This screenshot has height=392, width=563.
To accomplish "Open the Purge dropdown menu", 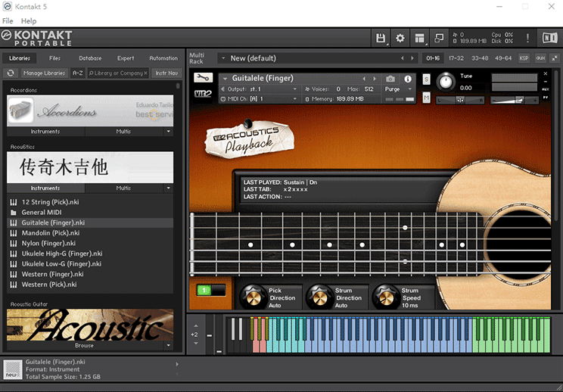I will 409,89.
